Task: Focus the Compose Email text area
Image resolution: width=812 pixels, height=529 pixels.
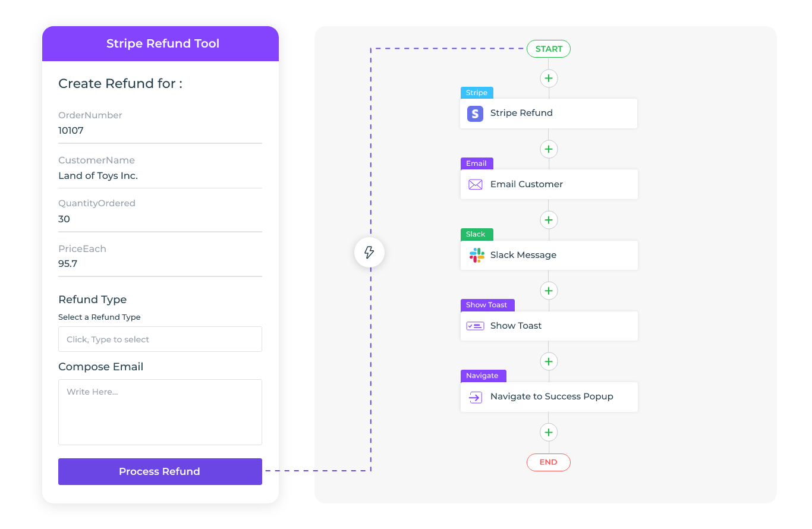Action: pyautogui.click(x=160, y=412)
